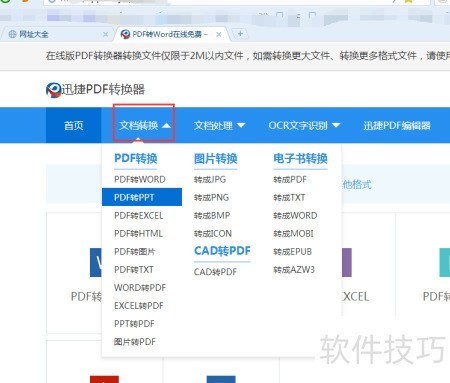This screenshot has width=450, height=383.
Task: Open 迅捷PDF编辑器 from navigation bar
Action: pos(397,126)
